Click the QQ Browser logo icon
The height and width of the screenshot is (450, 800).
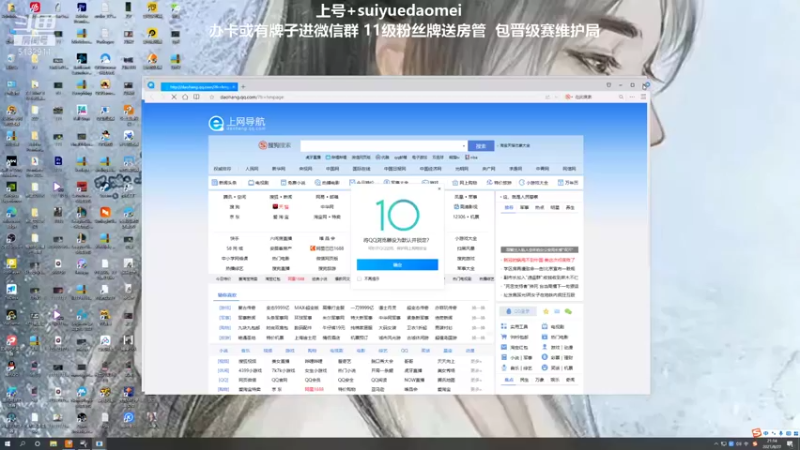pyautogui.click(x=151, y=86)
